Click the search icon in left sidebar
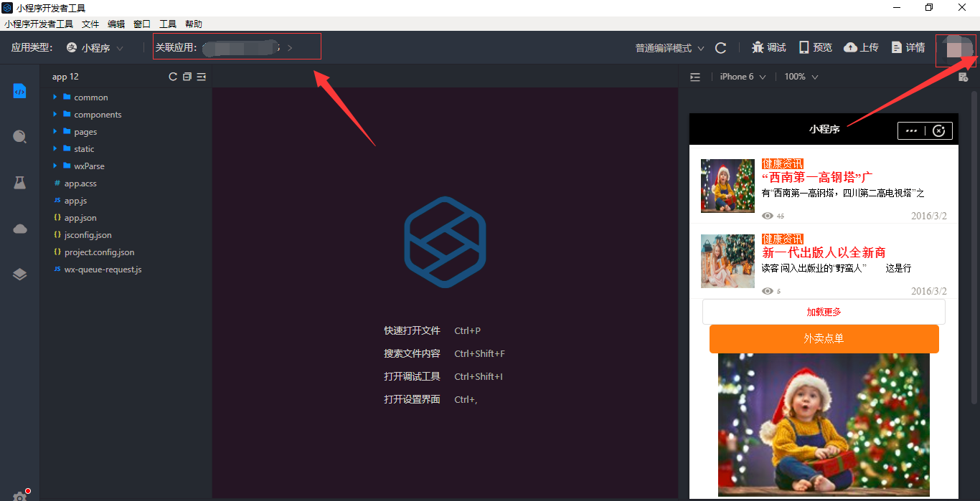Viewport: 980px width, 501px height. [x=19, y=137]
